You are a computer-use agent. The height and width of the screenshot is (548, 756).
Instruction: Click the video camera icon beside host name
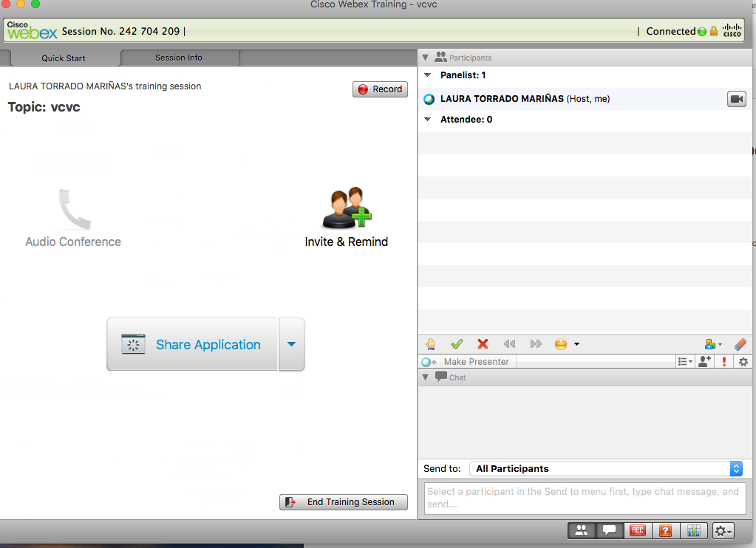tap(736, 99)
